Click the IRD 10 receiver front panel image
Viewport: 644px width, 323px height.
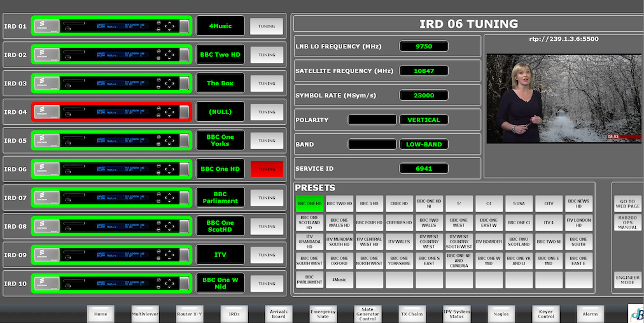click(x=112, y=283)
